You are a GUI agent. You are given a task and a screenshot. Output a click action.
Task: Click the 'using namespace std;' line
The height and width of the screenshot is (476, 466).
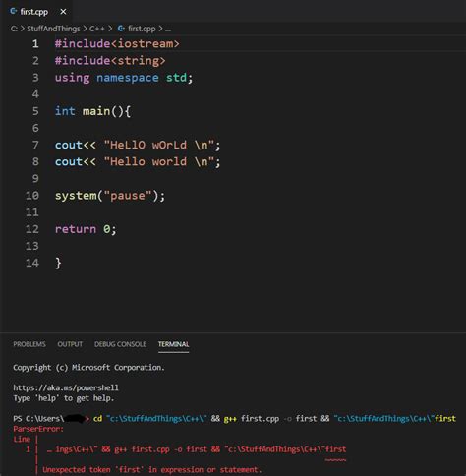pos(124,78)
